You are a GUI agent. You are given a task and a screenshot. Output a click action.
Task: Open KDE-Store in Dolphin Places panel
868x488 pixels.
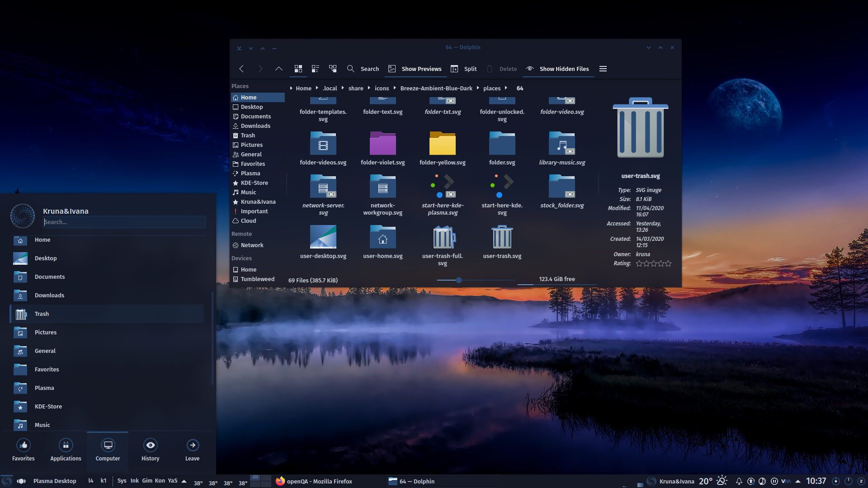pos(258,183)
